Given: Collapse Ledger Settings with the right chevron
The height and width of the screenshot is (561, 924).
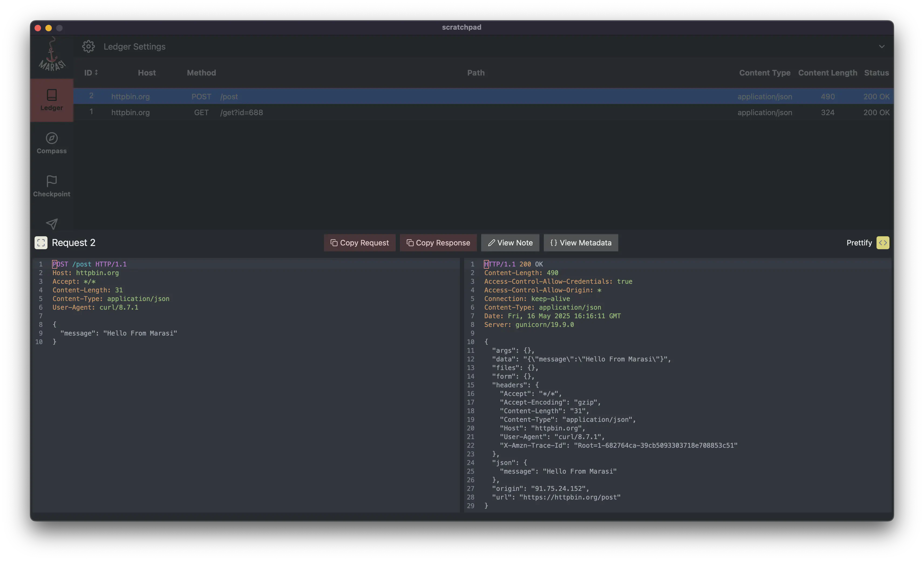Looking at the screenshot, I should [882, 46].
